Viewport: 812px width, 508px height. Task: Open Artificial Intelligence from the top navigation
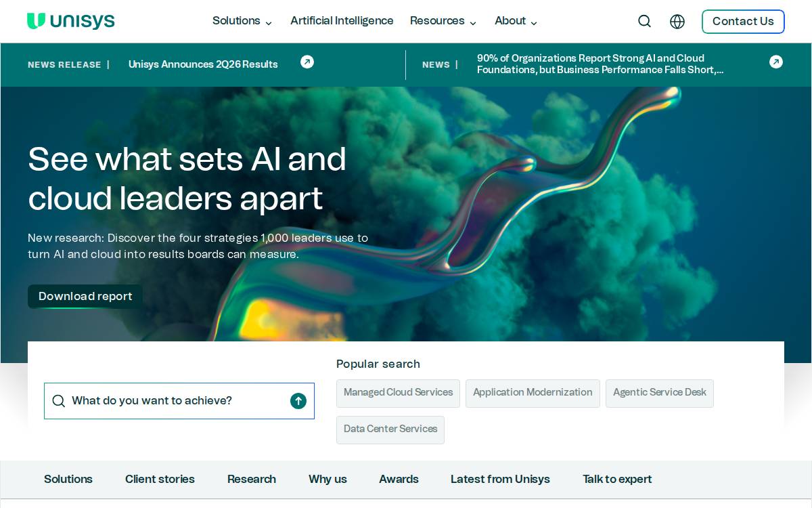coord(342,21)
